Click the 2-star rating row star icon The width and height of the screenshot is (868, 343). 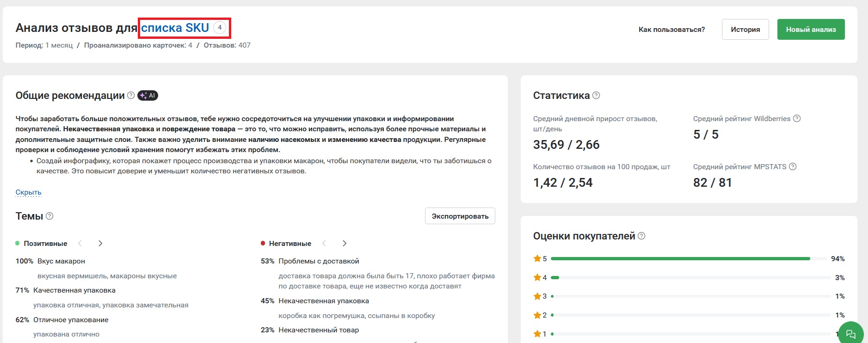(x=537, y=315)
